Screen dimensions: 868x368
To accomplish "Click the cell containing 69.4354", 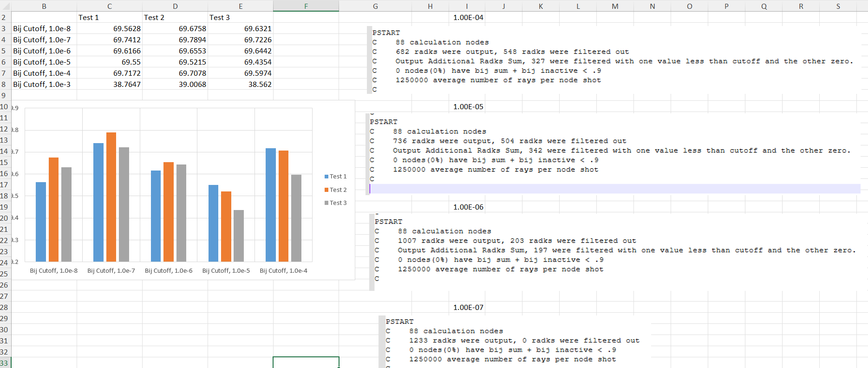I will click(x=241, y=62).
